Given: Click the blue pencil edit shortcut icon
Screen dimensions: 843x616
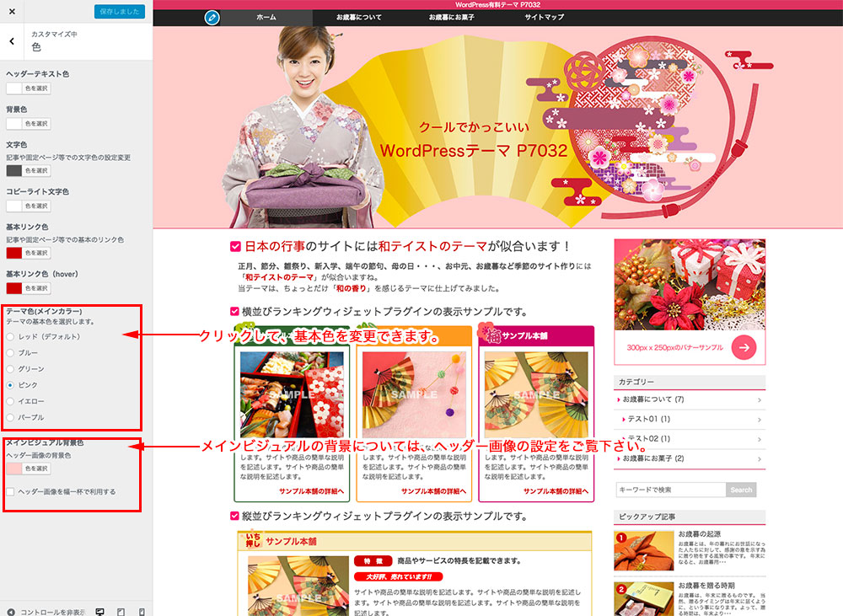Looking at the screenshot, I should (212, 18).
